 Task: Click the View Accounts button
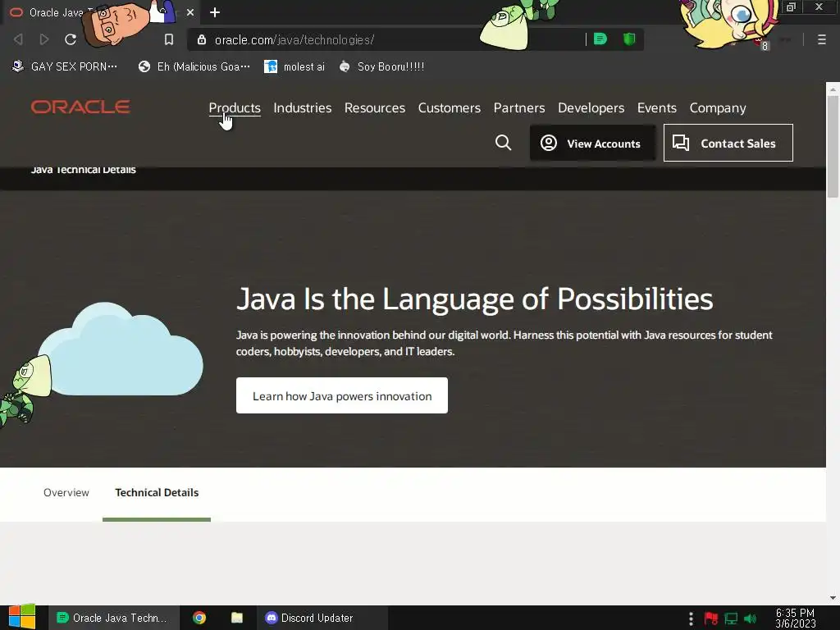coord(592,143)
